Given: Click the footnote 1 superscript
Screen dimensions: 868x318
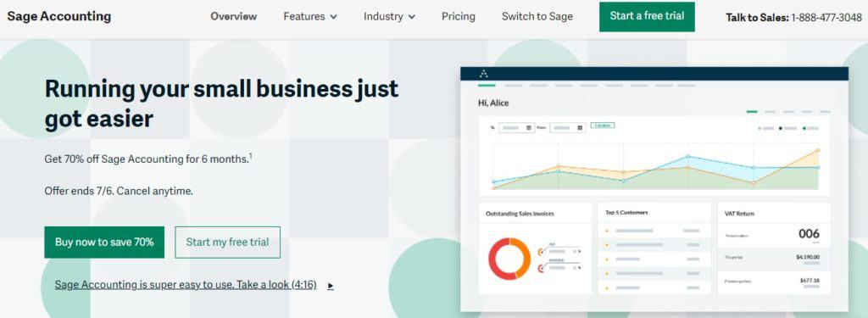Looking at the screenshot, I should point(250,156).
